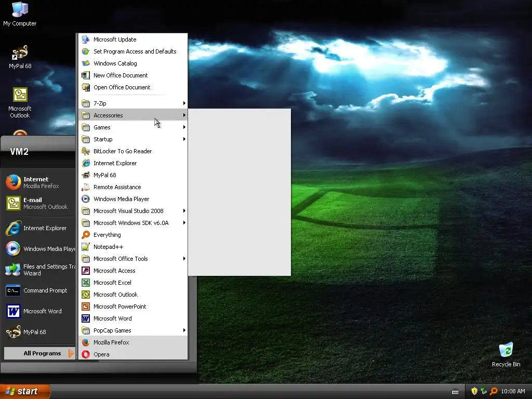Click the Open Office Document icon

[x=86, y=87]
